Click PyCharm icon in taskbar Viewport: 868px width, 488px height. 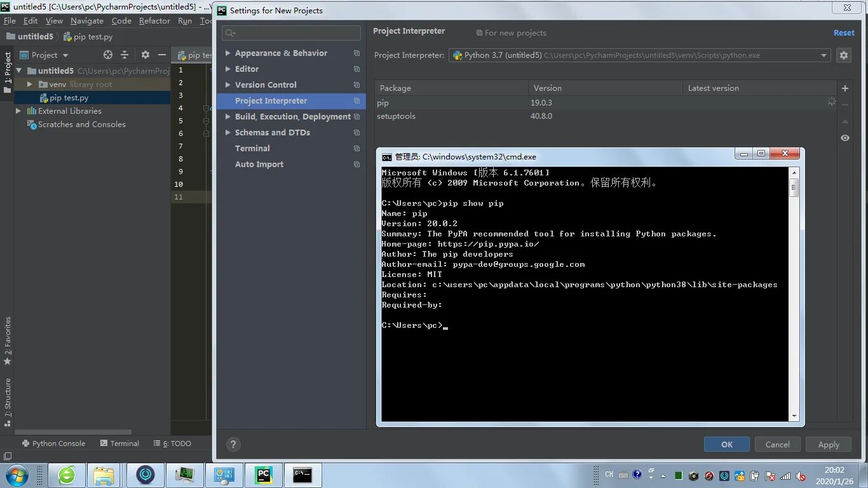pyautogui.click(x=263, y=475)
